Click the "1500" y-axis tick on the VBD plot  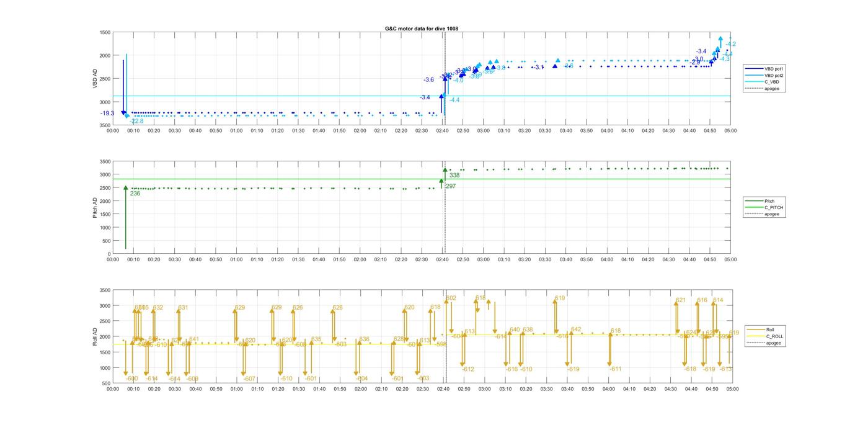click(105, 32)
